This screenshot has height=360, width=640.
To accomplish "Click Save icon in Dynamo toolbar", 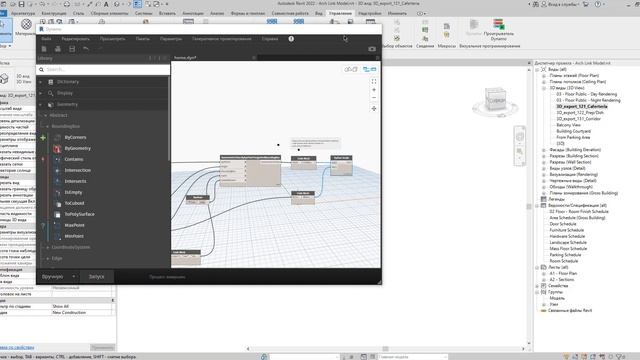I will point(72,49).
